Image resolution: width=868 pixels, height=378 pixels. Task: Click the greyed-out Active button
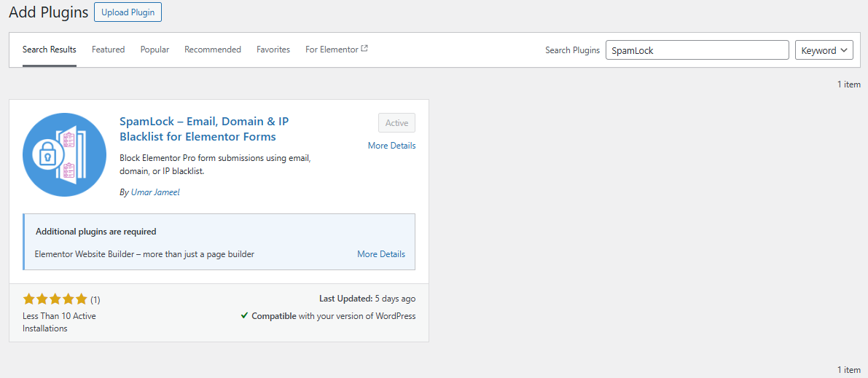[x=397, y=123]
